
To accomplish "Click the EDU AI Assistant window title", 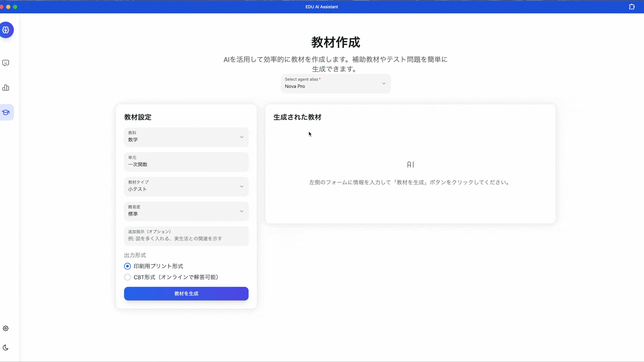I will (322, 7).
